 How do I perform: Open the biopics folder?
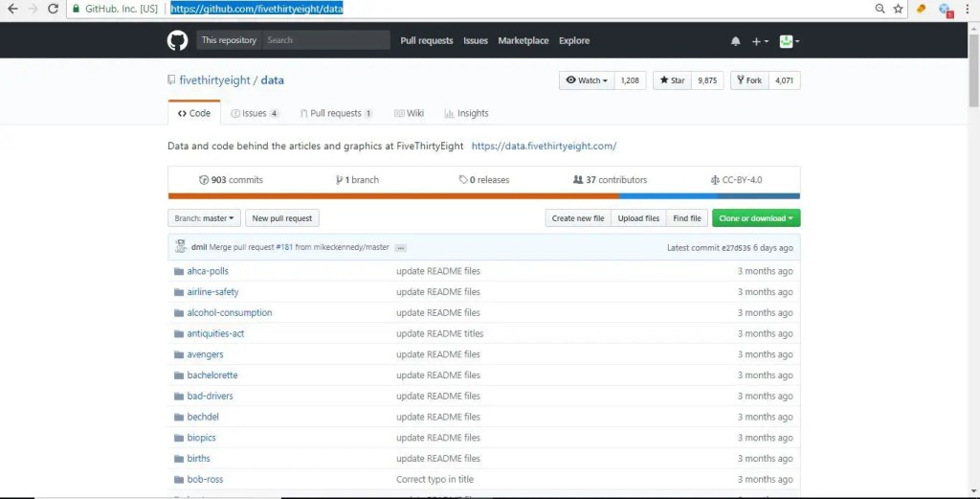[201, 438]
